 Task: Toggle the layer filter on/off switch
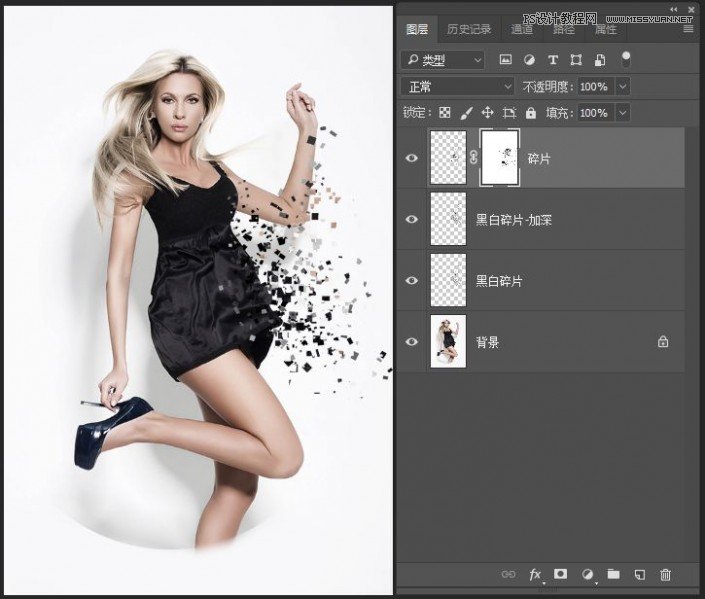point(626,58)
